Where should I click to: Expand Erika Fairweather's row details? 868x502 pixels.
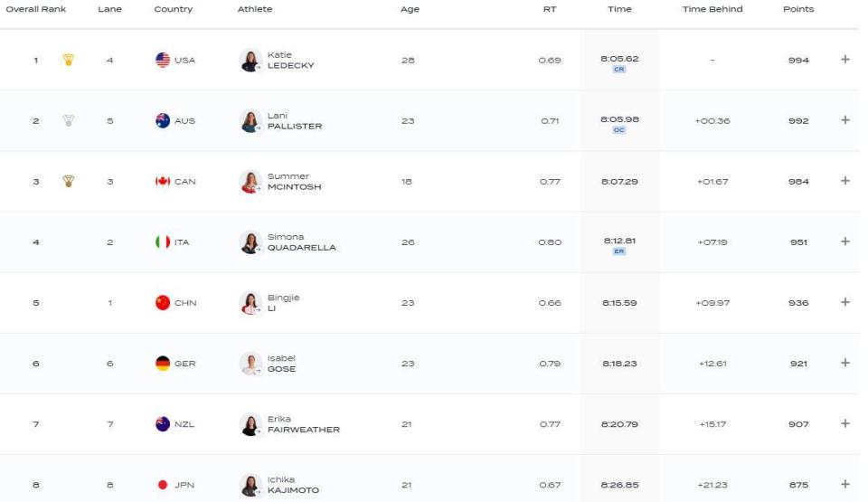845,423
